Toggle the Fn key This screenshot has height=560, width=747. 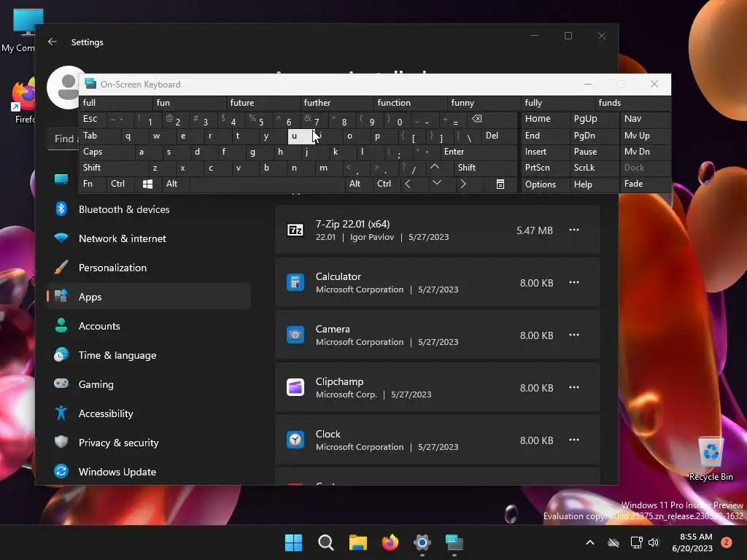93,184
